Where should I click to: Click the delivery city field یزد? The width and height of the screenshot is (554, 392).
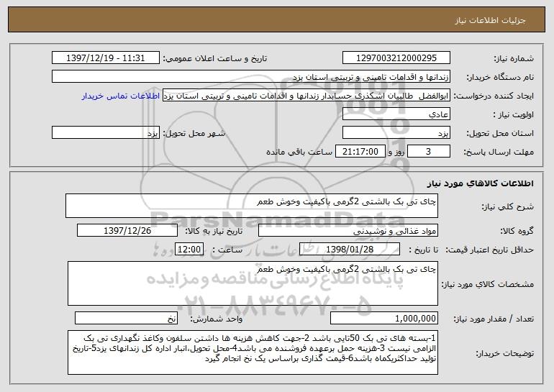point(106,133)
